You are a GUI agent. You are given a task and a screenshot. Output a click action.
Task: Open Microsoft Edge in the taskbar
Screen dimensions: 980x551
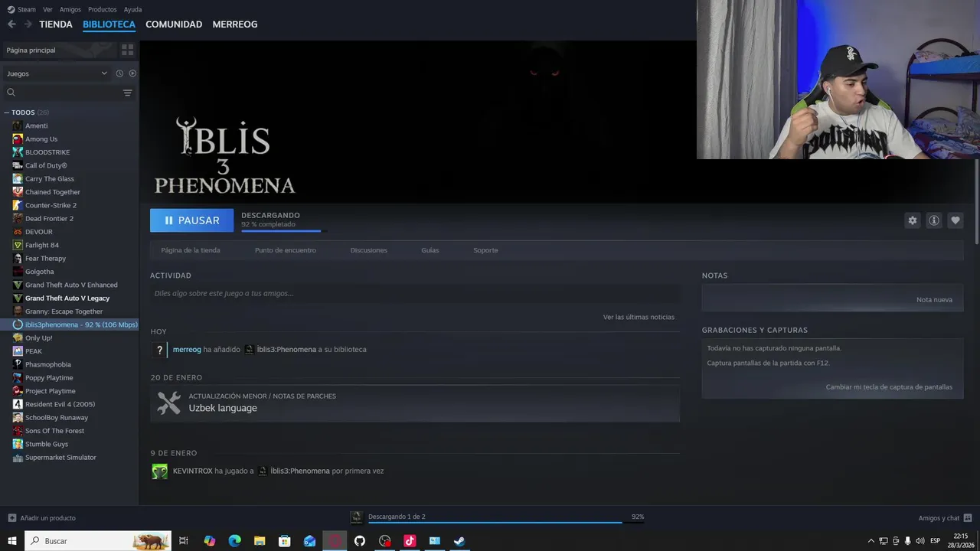pyautogui.click(x=234, y=541)
